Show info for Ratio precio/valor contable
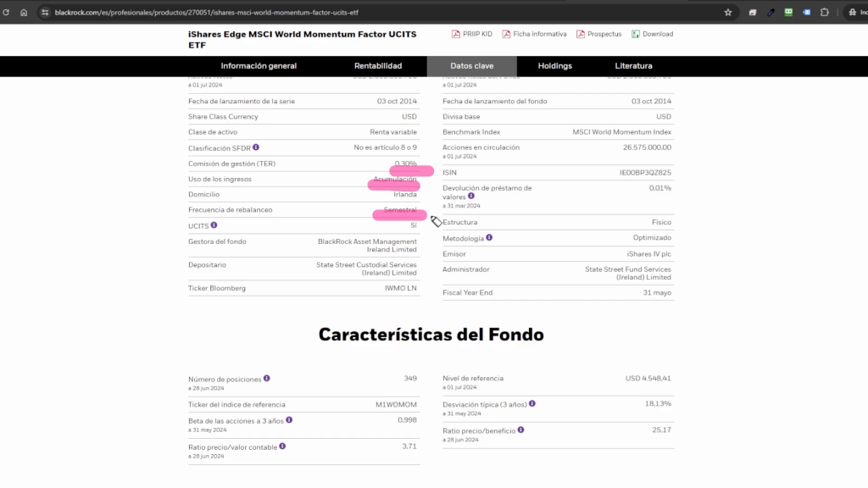The width and height of the screenshot is (868, 488). (x=282, y=446)
